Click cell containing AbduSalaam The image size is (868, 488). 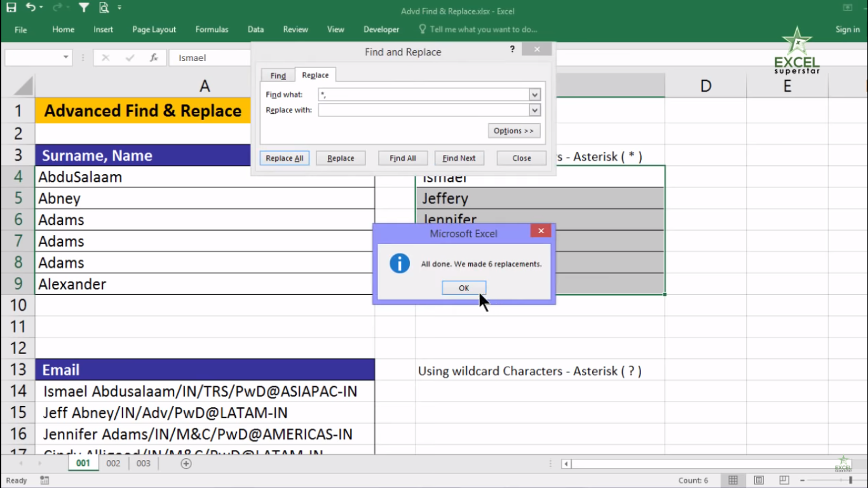205,177
